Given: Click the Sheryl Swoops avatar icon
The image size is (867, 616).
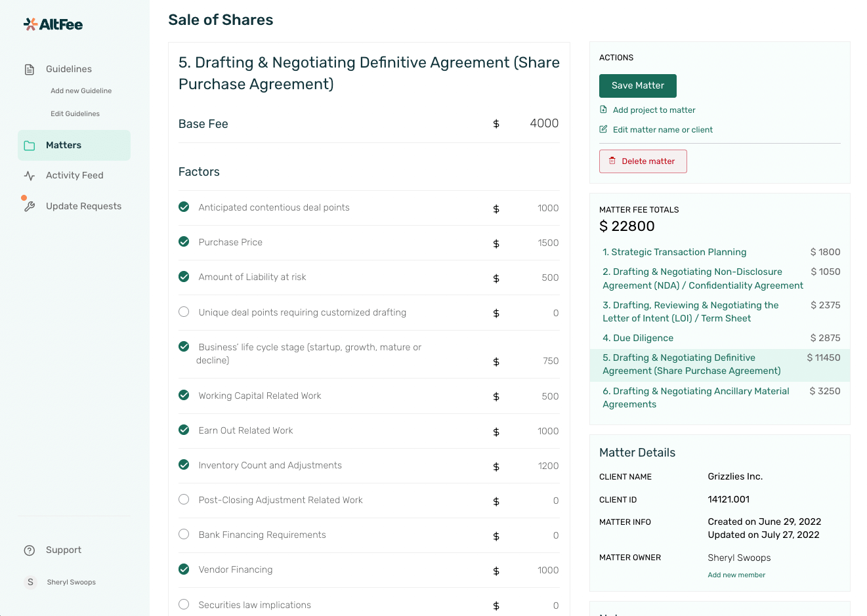Looking at the screenshot, I should click(x=30, y=582).
